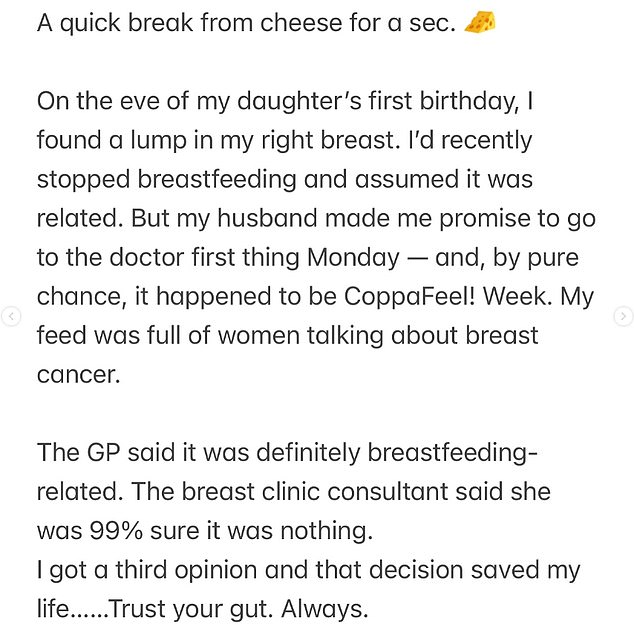Screen dimensions: 634x632
Task: Click the word 'GP' in second paragraph
Action: (104, 452)
